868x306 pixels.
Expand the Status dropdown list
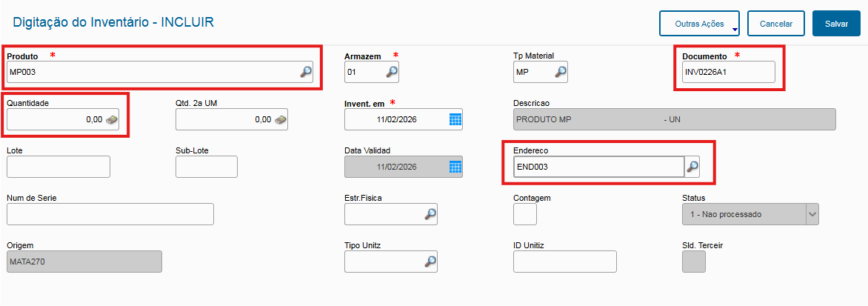coord(812,214)
